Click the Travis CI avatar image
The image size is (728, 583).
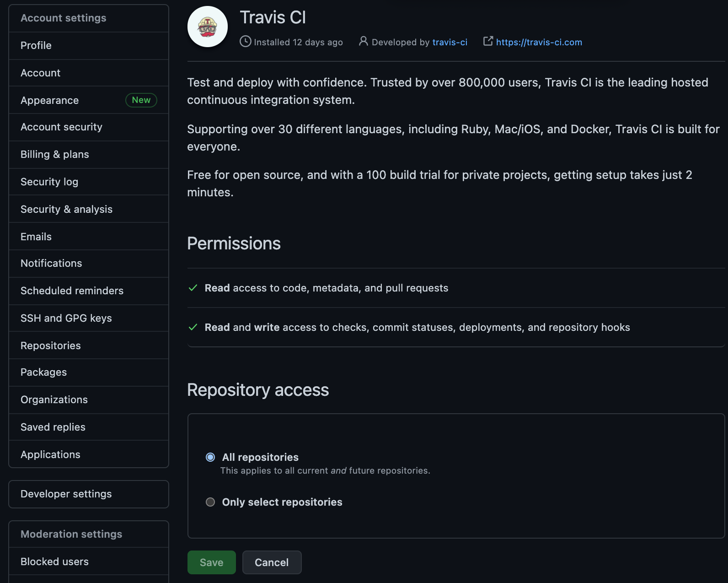(x=207, y=27)
